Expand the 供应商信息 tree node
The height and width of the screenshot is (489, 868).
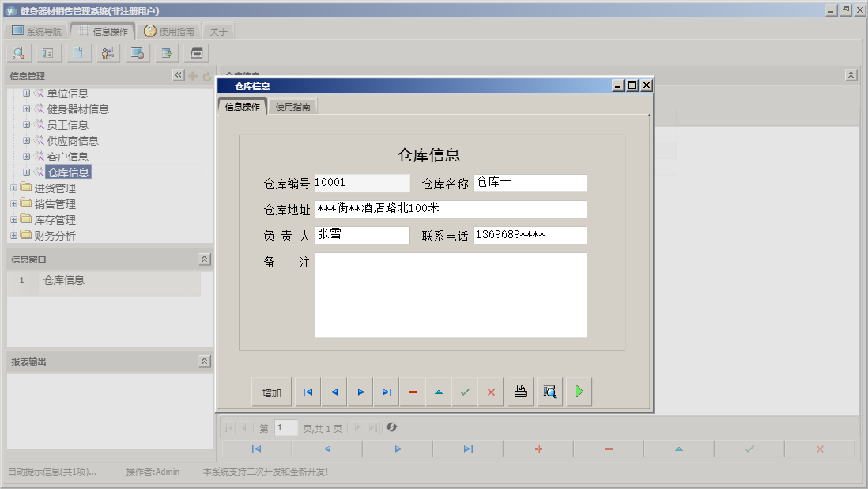click(x=26, y=141)
